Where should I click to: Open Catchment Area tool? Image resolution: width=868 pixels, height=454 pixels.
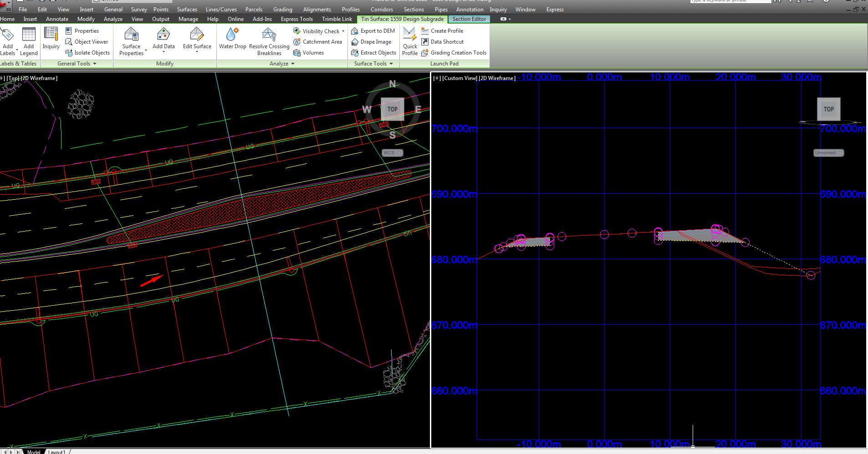(x=317, y=42)
